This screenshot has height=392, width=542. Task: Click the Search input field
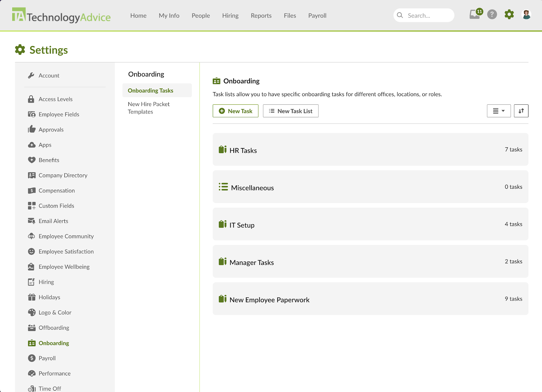424,15
